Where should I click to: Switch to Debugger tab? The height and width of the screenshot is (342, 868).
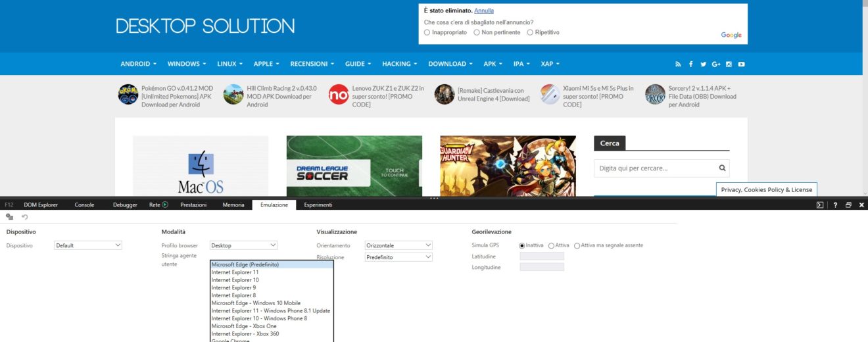coord(125,205)
